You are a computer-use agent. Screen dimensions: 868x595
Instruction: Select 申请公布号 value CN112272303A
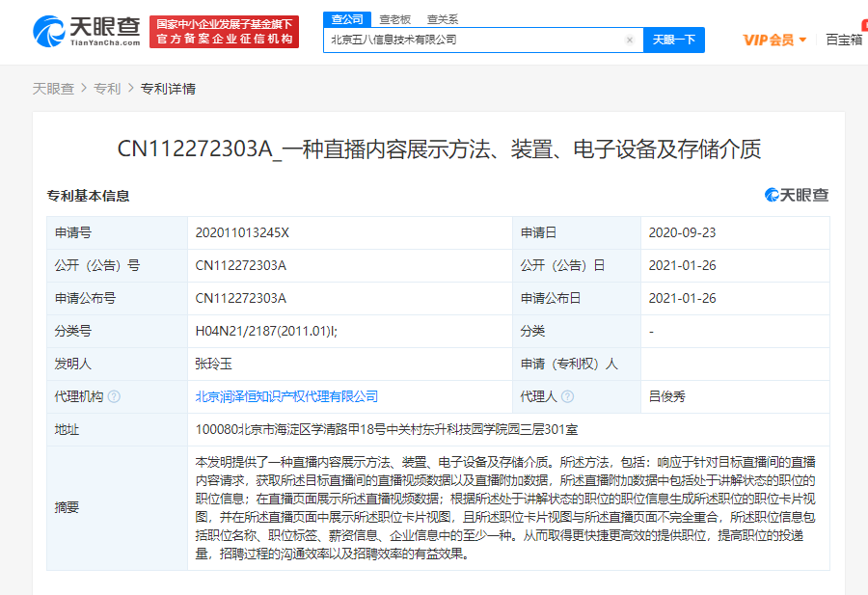point(240,298)
